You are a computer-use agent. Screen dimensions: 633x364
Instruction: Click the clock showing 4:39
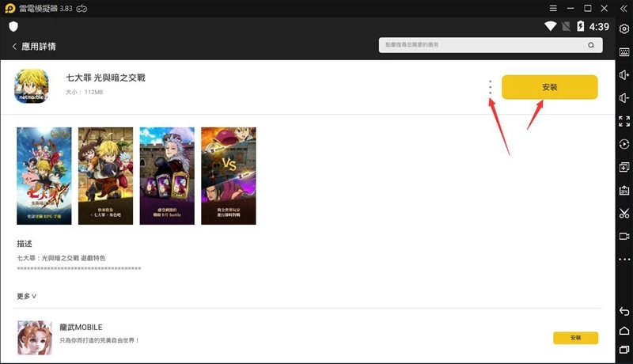point(599,27)
